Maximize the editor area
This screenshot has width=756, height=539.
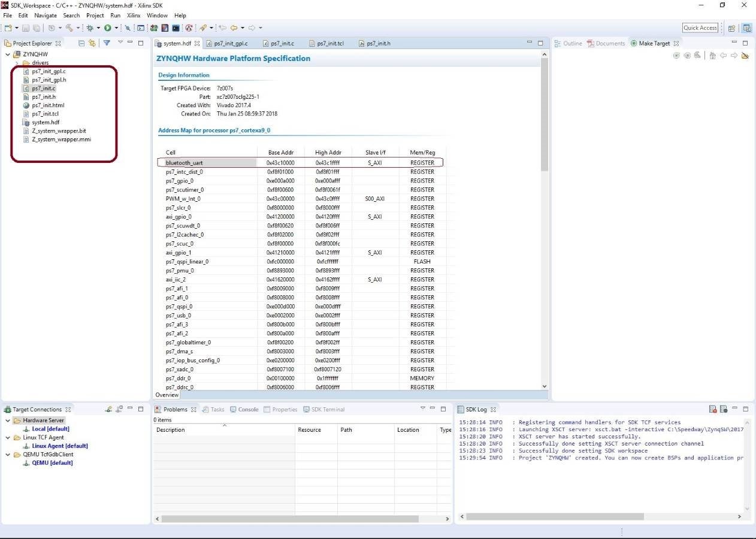[x=540, y=43]
